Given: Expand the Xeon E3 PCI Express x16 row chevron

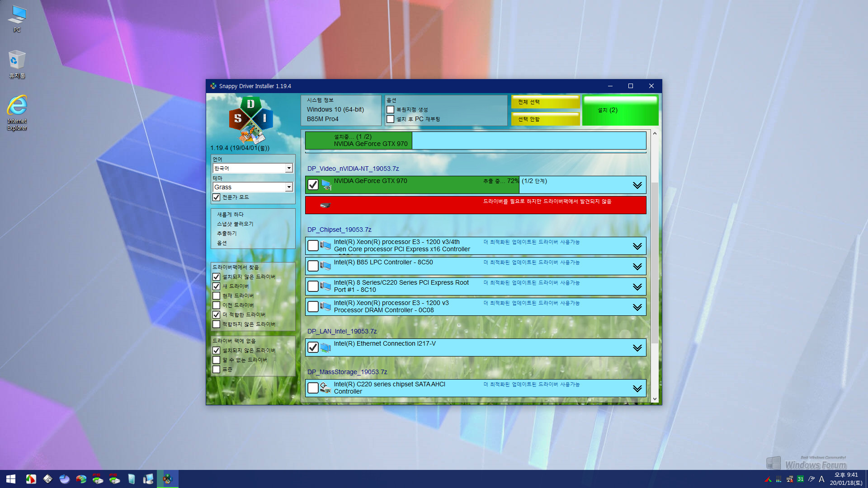Looking at the screenshot, I should pyautogui.click(x=637, y=246).
